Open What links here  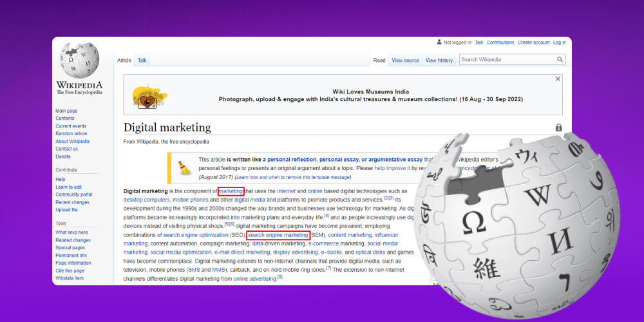click(x=71, y=232)
